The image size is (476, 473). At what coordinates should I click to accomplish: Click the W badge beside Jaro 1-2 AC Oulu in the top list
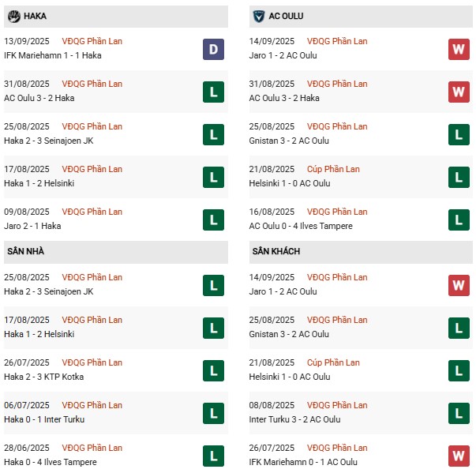click(x=459, y=49)
